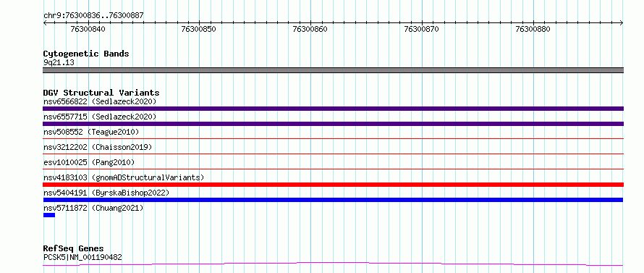Click the RefSeq Genes track title
The height and width of the screenshot is (273, 644).
(74, 249)
